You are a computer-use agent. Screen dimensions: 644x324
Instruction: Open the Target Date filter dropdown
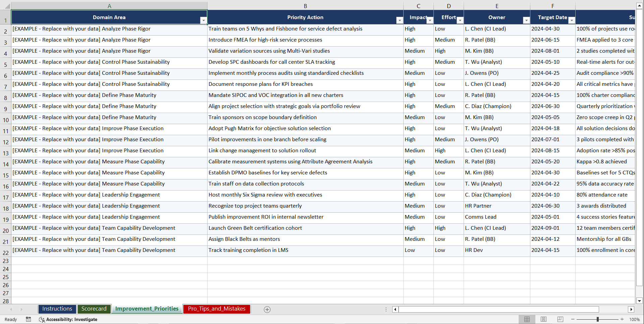pyautogui.click(x=572, y=20)
